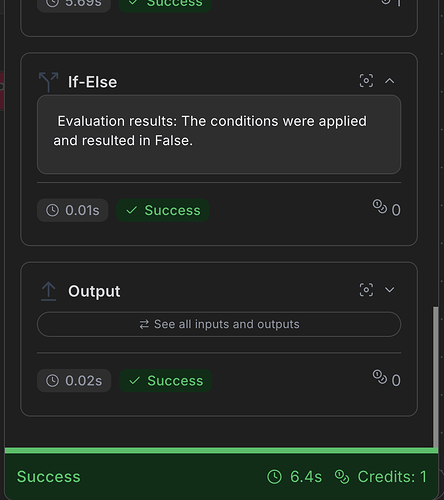This screenshot has width=444, height=500.
Task: Click the If-Else branch icon
Action: tap(49, 82)
